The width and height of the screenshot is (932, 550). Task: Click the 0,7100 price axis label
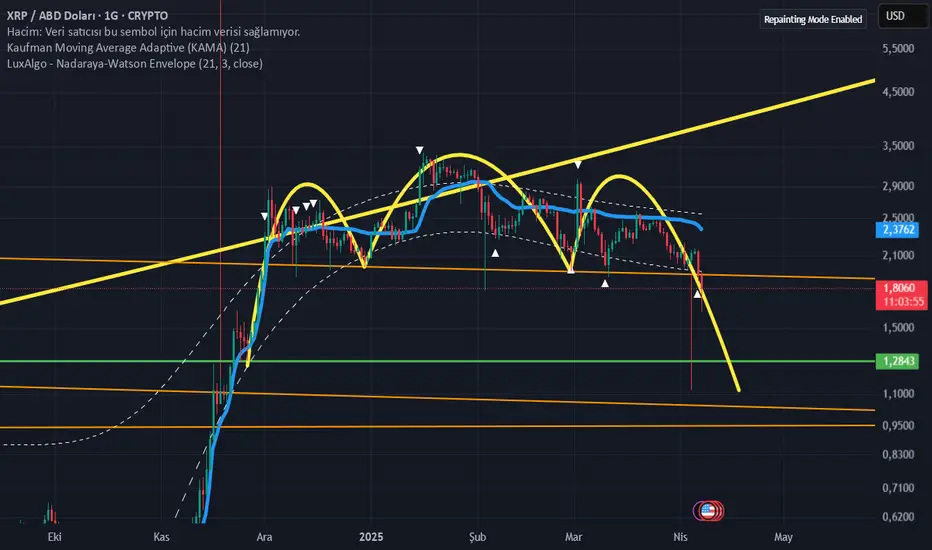(898, 488)
